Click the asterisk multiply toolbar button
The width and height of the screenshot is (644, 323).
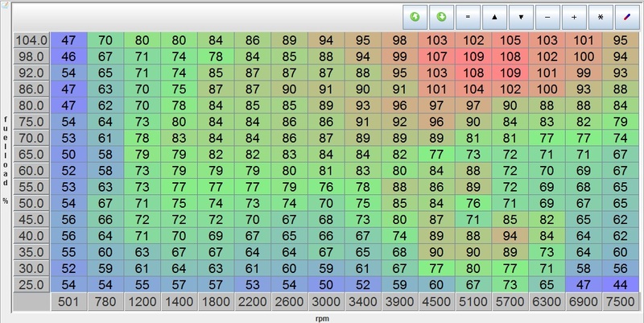pyautogui.click(x=601, y=17)
